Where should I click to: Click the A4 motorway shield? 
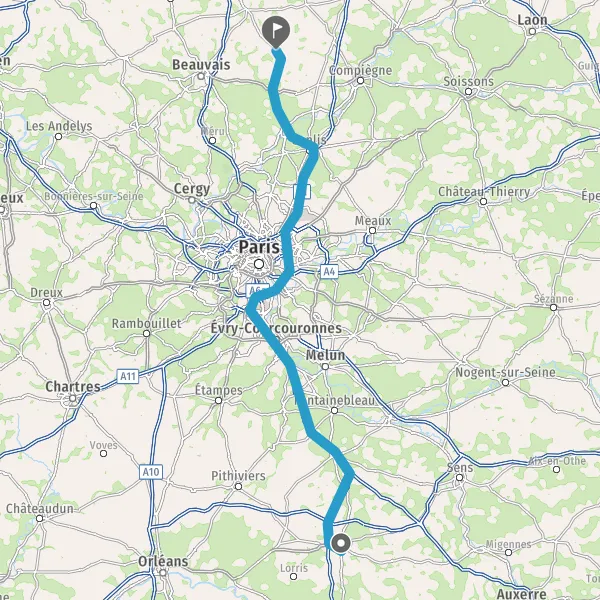tap(329, 272)
